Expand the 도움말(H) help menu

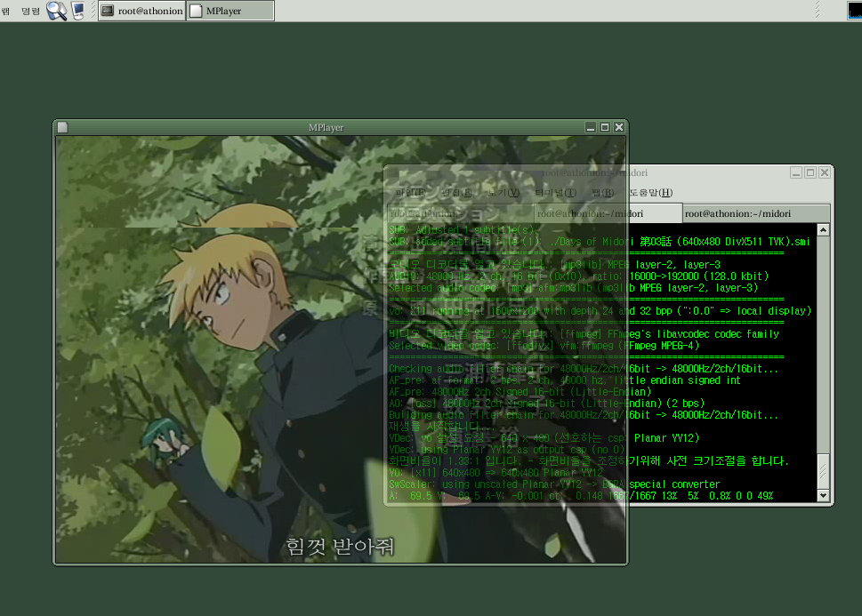point(650,193)
